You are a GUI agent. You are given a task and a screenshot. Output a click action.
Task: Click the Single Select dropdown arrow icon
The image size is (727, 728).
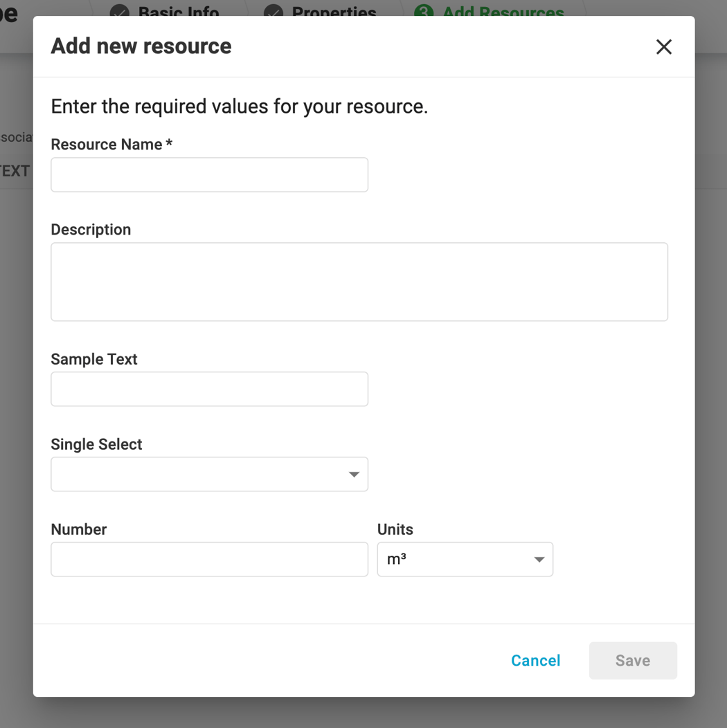(354, 474)
